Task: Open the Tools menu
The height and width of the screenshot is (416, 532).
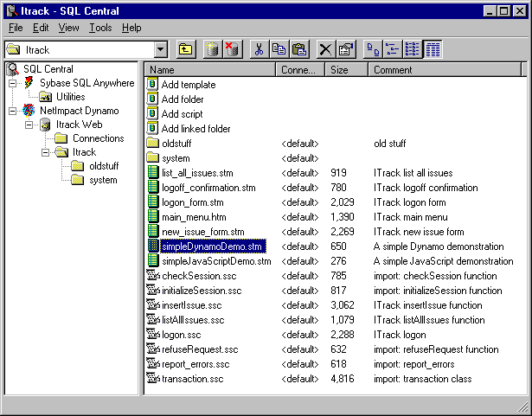Action: pyautogui.click(x=100, y=28)
